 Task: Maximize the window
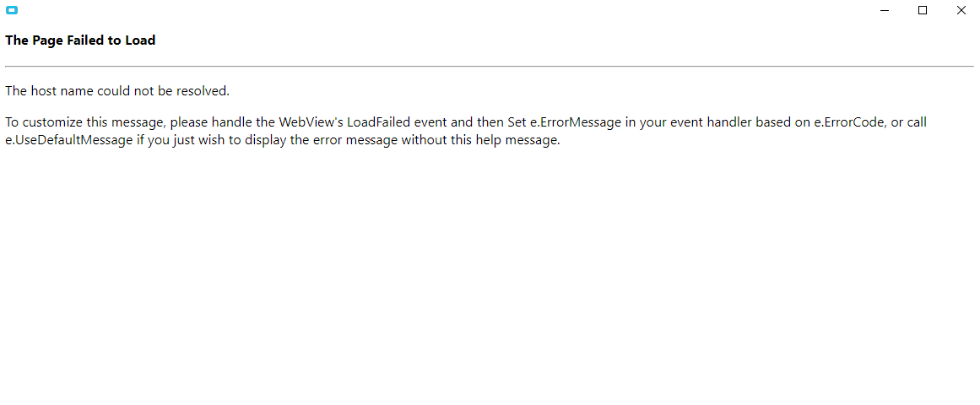click(923, 11)
